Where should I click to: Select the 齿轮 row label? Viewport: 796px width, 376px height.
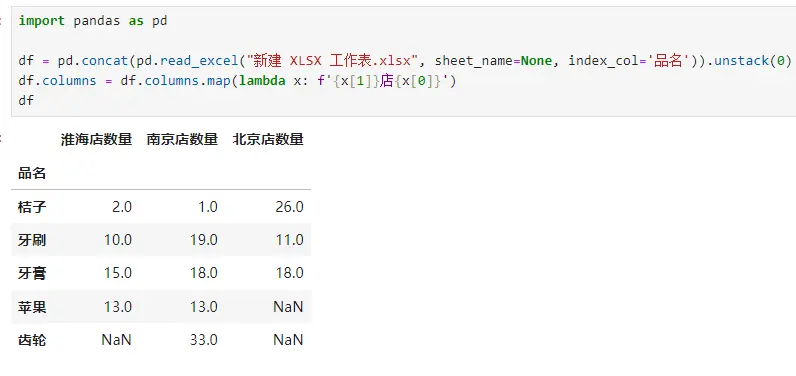32,340
